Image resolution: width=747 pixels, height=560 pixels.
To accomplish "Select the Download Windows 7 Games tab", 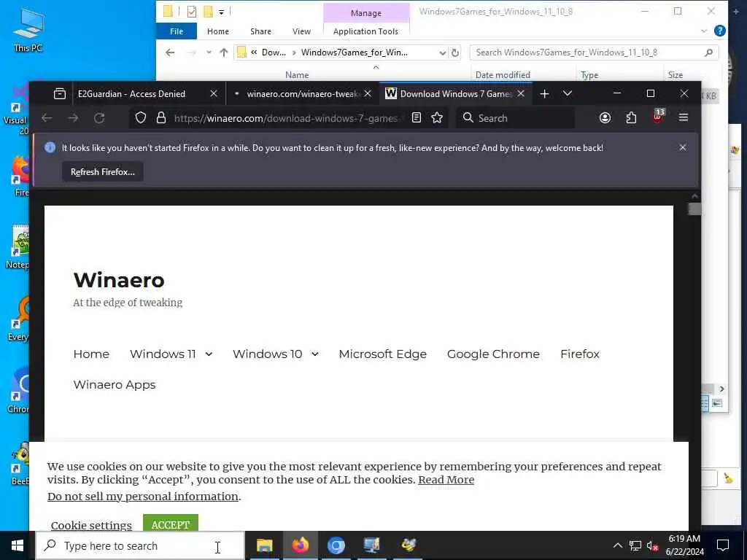I will [455, 94].
